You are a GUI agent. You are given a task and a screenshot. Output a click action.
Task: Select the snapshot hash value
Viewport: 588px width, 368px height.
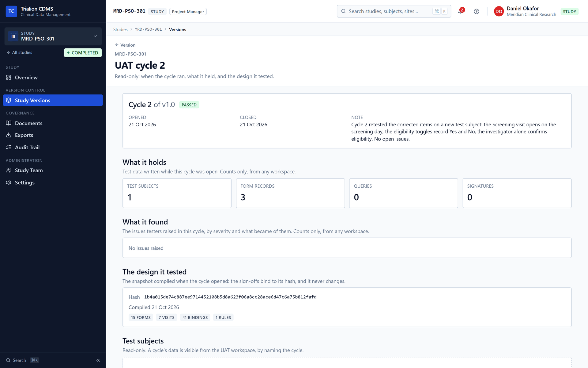[230, 297]
